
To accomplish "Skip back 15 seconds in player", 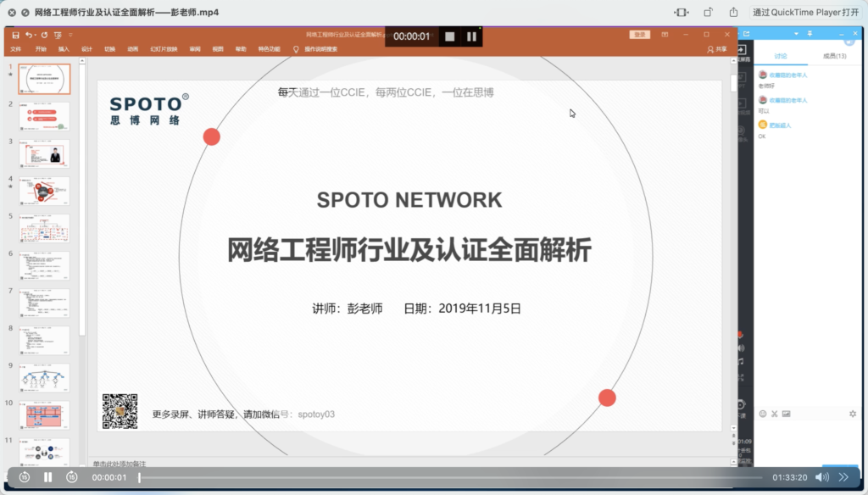I will tap(25, 476).
